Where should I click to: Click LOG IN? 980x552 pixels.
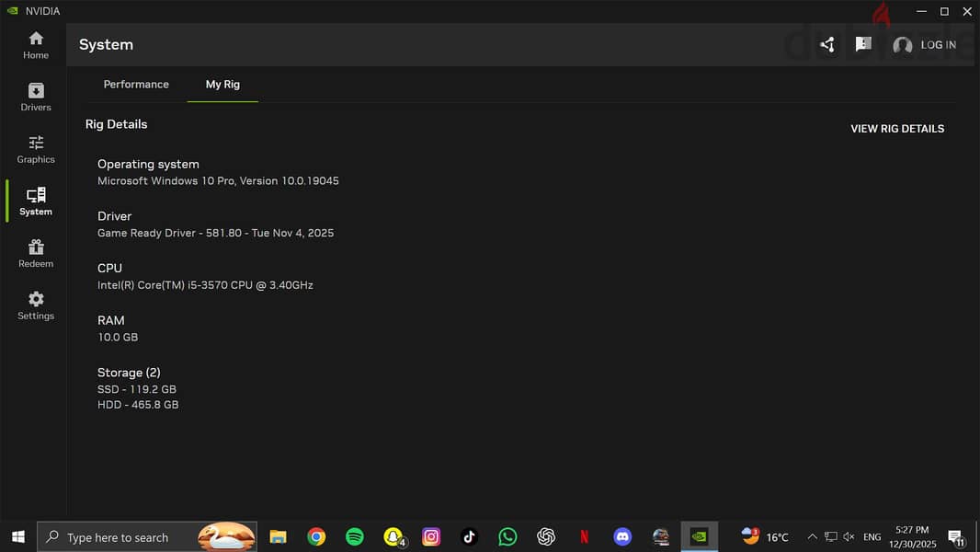tap(938, 45)
